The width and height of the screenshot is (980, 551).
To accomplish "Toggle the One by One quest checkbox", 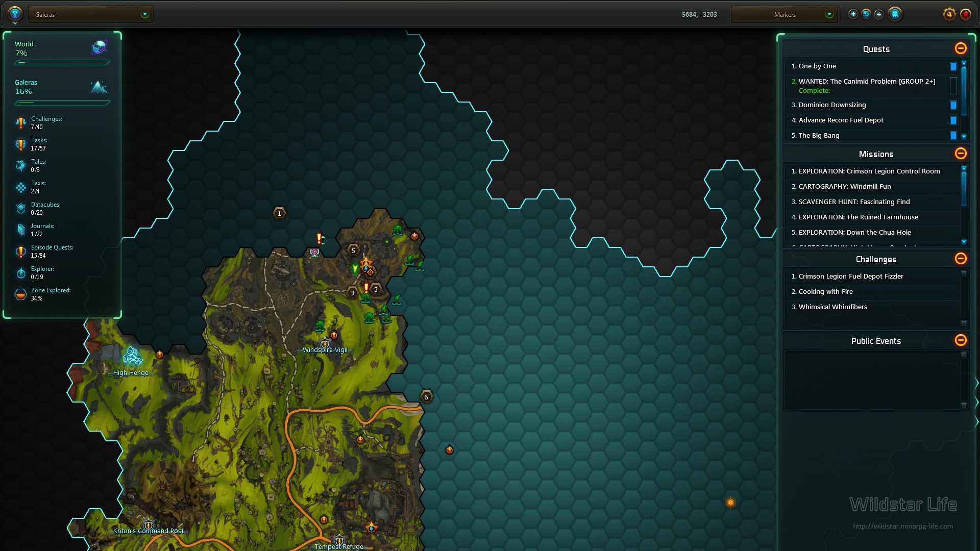I will [x=953, y=66].
